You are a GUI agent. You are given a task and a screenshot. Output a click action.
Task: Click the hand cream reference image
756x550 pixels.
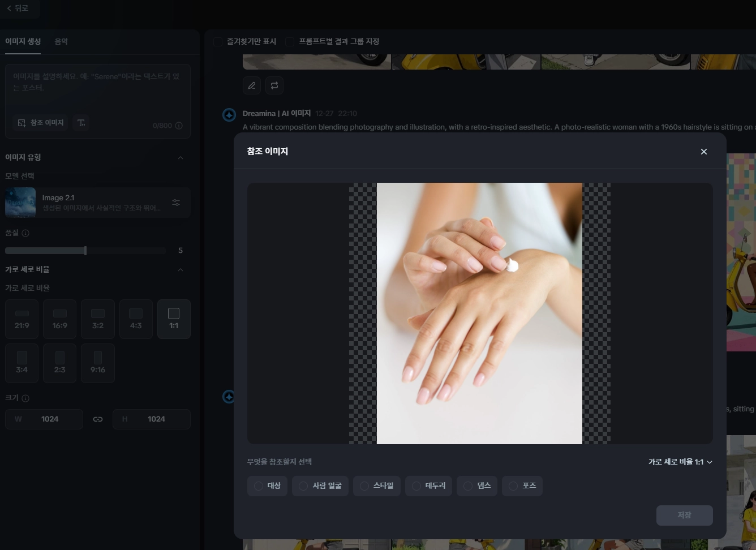pyautogui.click(x=479, y=313)
